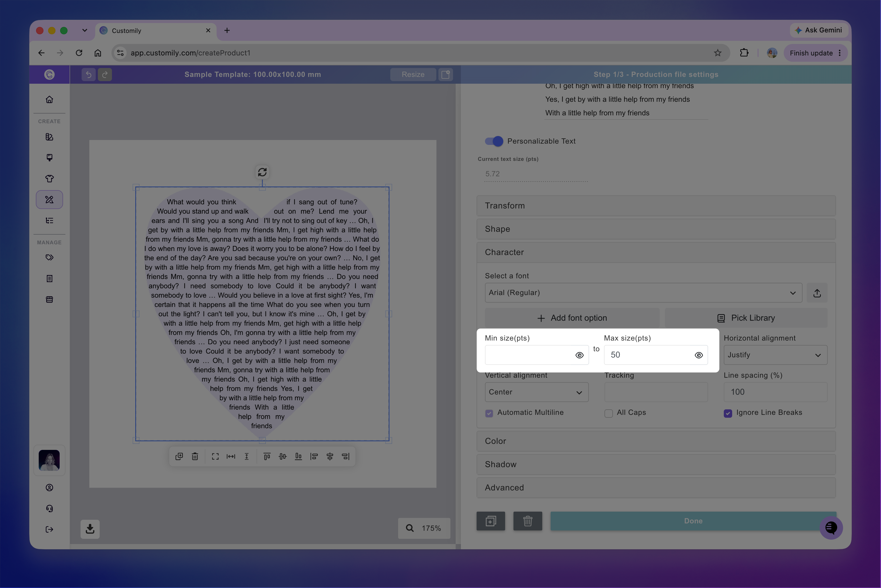The image size is (881, 588).
Task: Select the Customily browser tab
Action: tap(156, 30)
